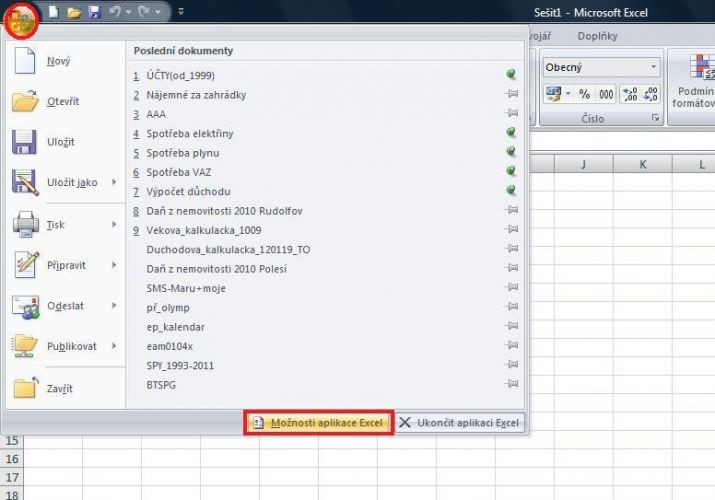Click Open folder icon in quick access toolbar

pos(74,12)
